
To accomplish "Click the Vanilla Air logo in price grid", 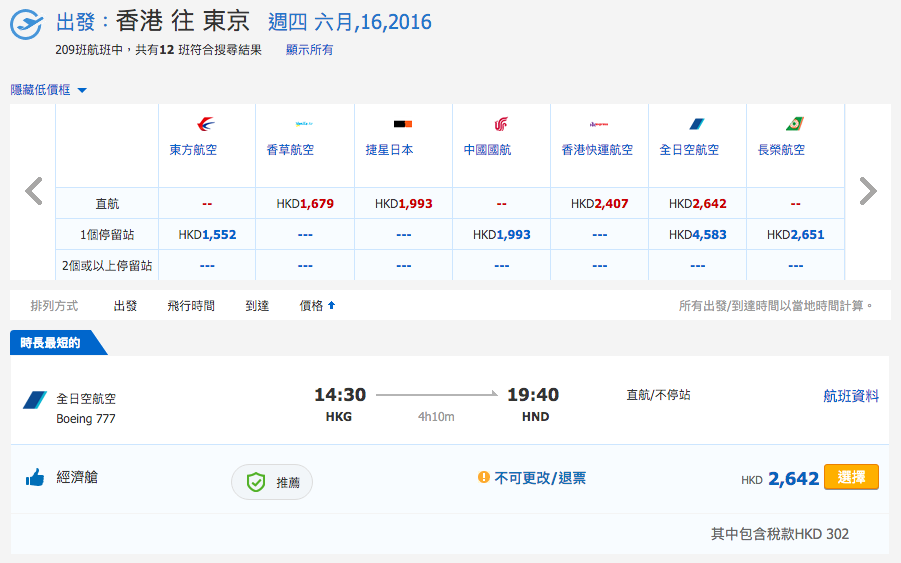I will pyautogui.click(x=304, y=124).
